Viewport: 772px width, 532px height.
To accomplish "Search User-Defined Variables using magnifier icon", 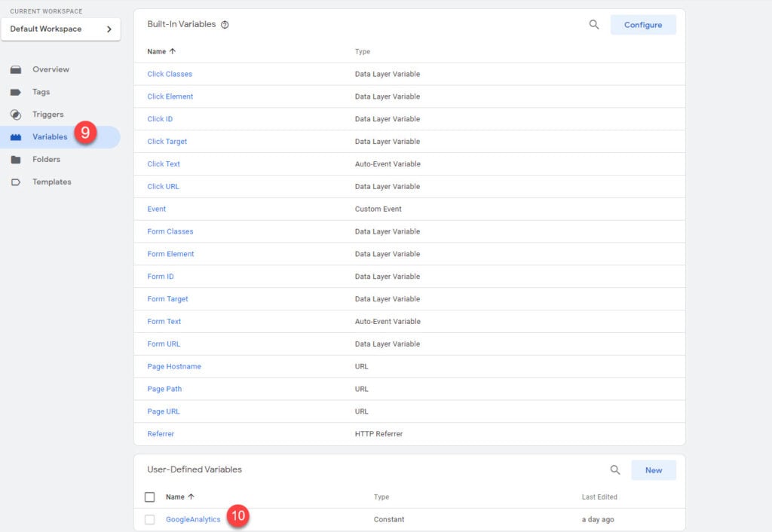I will pyautogui.click(x=615, y=470).
